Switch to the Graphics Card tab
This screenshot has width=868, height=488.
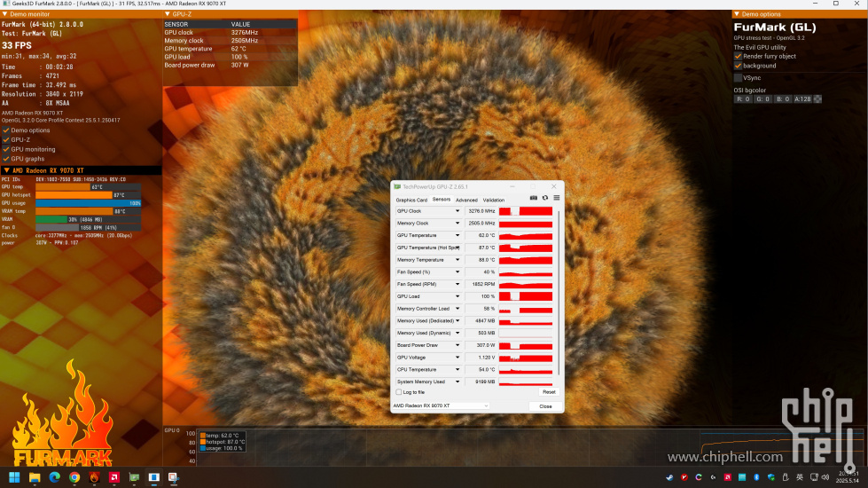click(x=411, y=200)
